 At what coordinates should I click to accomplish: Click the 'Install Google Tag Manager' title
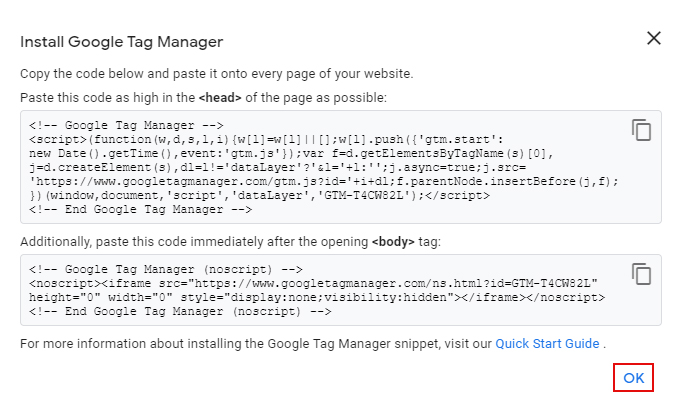[121, 42]
